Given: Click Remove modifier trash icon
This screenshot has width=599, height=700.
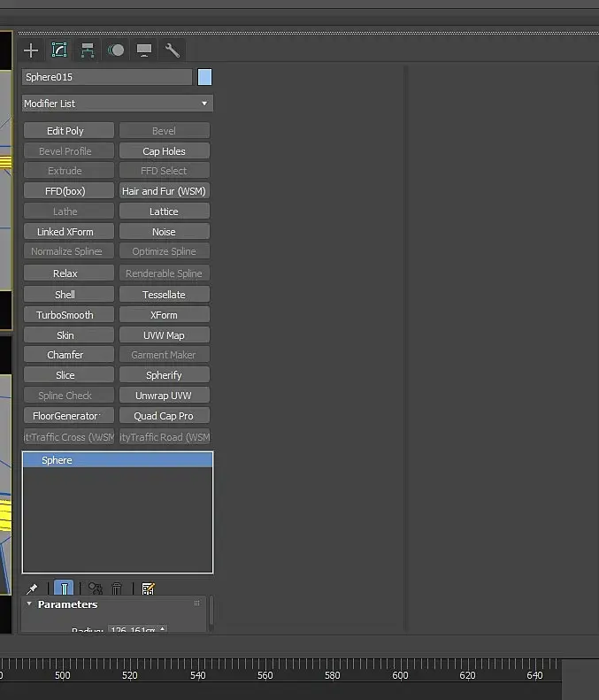Looking at the screenshot, I should pos(117,588).
